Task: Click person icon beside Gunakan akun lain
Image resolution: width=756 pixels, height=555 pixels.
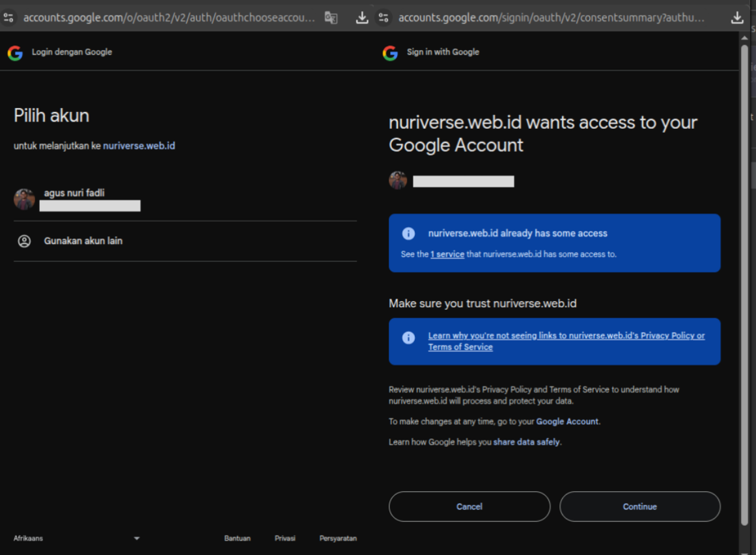Action: coord(24,241)
